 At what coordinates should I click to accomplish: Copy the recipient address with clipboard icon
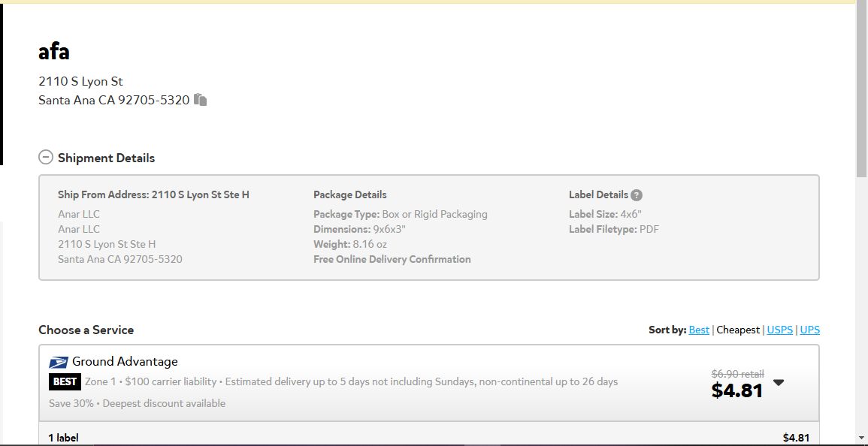pyautogui.click(x=201, y=100)
